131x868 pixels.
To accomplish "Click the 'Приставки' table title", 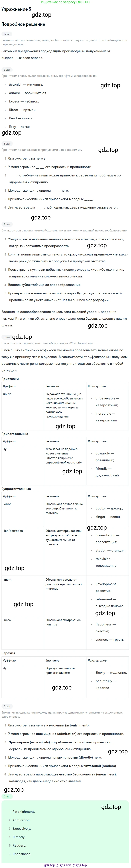I will point(10,379).
